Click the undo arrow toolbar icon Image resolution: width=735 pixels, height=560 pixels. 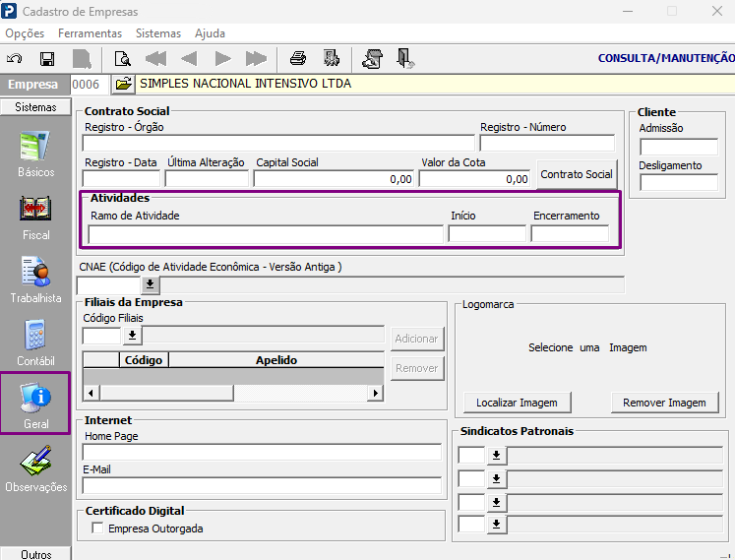pos(15,59)
